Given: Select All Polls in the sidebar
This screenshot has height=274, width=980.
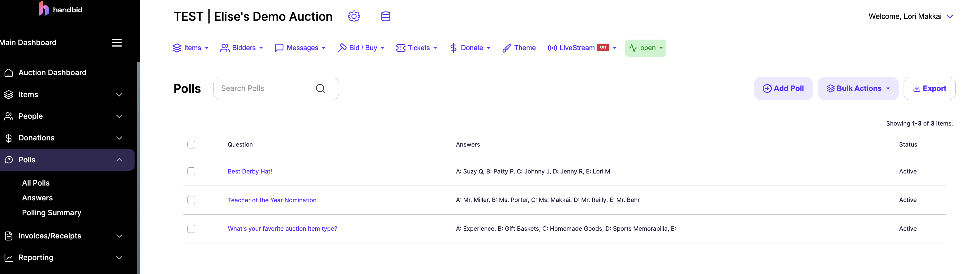Looking at the screenshot, I should 36,183.
